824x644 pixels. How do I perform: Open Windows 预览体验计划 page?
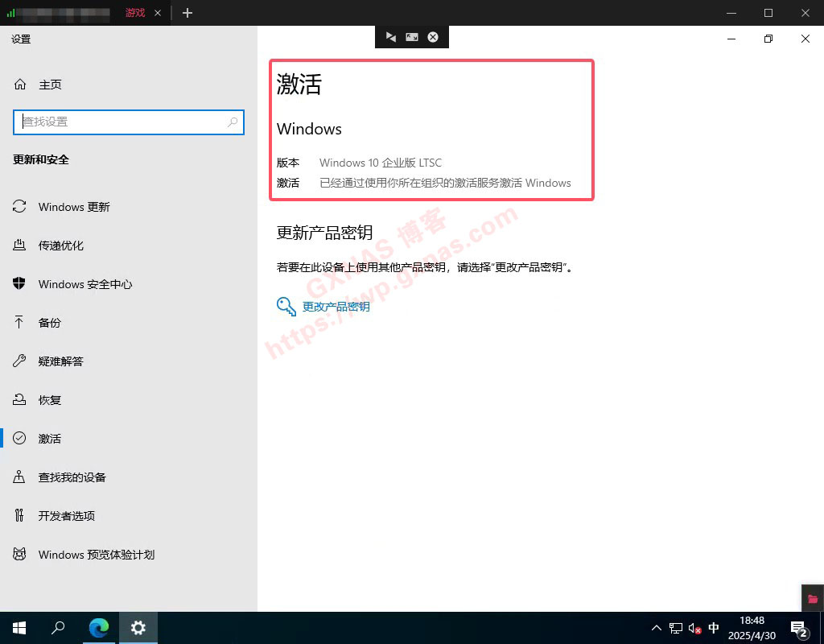click(x=97, y=555)
